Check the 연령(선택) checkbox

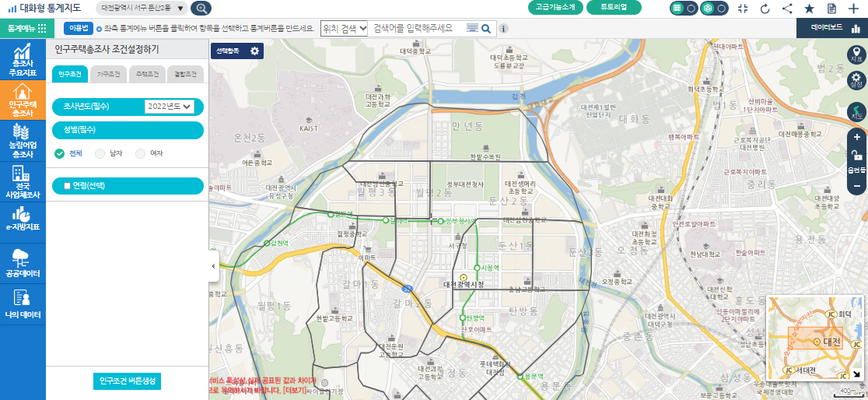tap(67, 186)
